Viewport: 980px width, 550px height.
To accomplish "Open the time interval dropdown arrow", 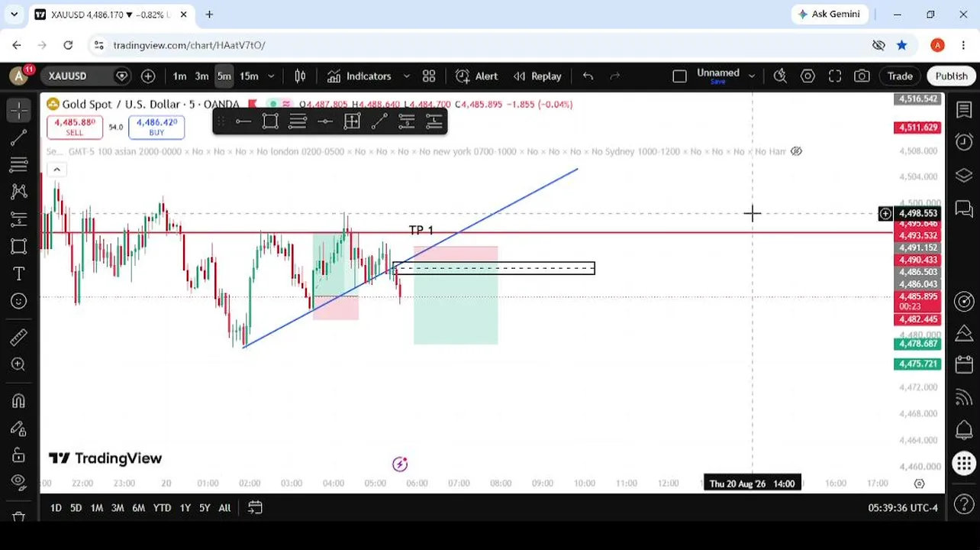I will (271, 76).
